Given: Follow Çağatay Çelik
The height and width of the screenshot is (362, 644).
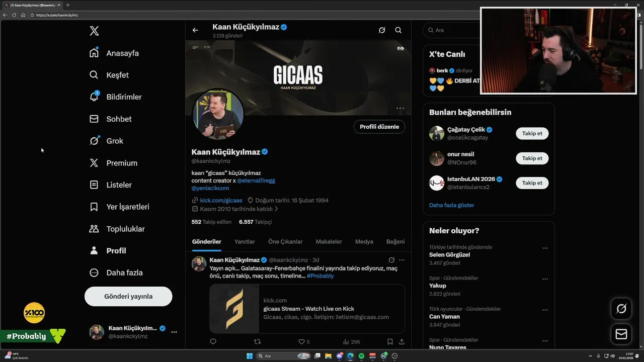Looking at the screenshot, I should [532, 133].
